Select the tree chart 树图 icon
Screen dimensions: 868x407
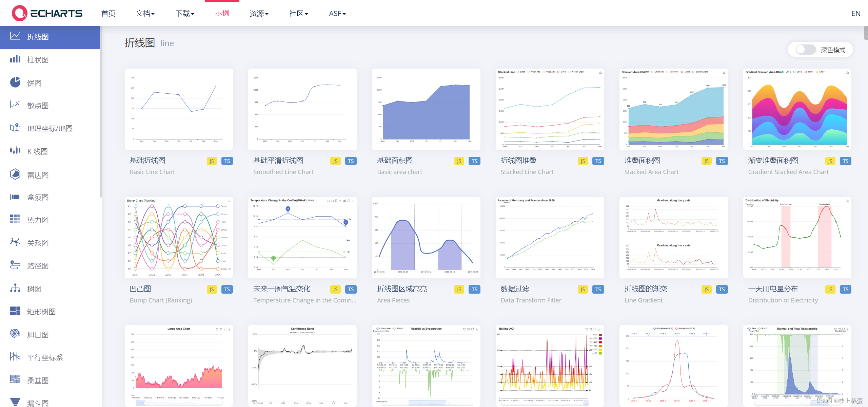tap(15, 288)
